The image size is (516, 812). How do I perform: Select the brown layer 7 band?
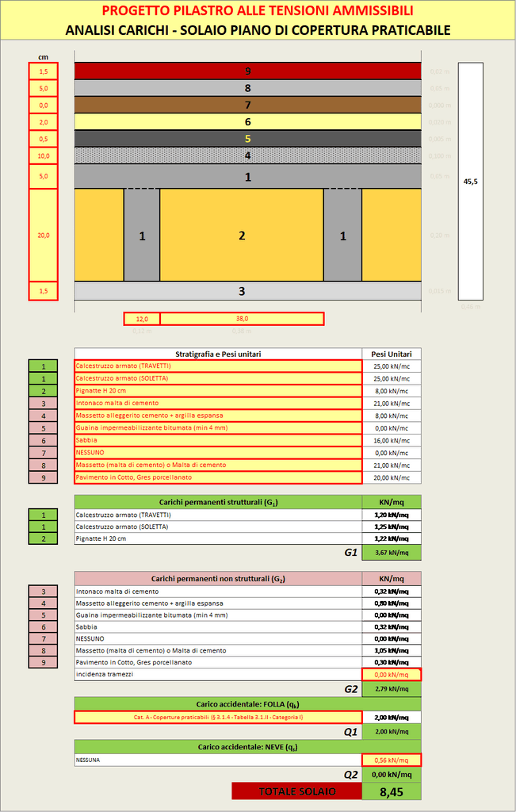(x=247, y=105)
